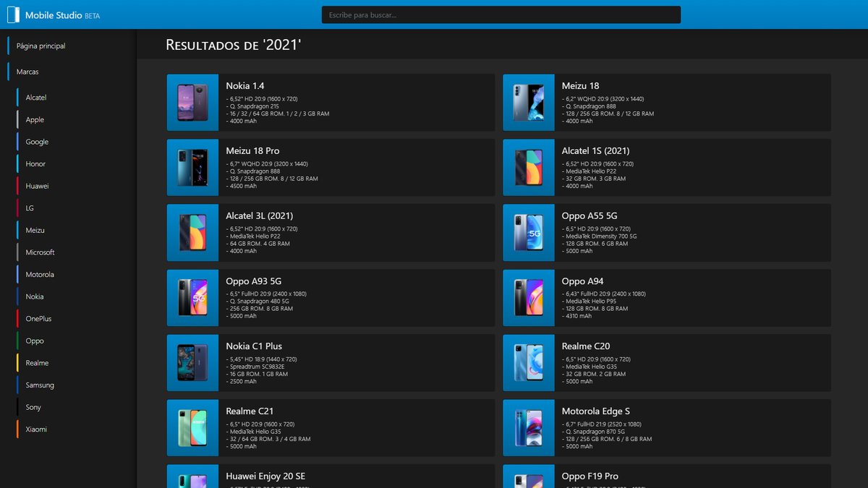Select the Microsoft brand
868x488 pixels.
coord(40,252)
